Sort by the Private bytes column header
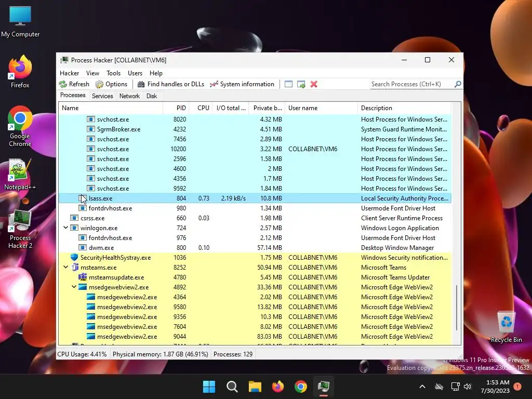This screenshot has height=399, width=532. [x=267, y=108]
